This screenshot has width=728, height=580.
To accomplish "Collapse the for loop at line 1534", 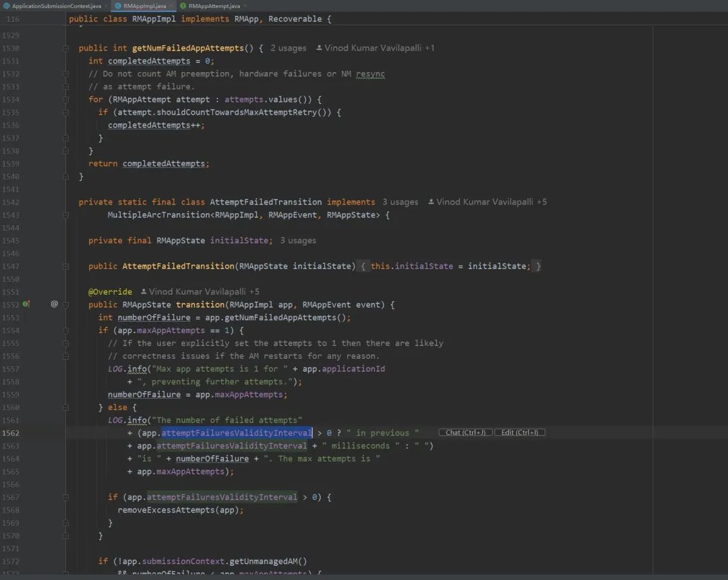I will coord(65,99).
